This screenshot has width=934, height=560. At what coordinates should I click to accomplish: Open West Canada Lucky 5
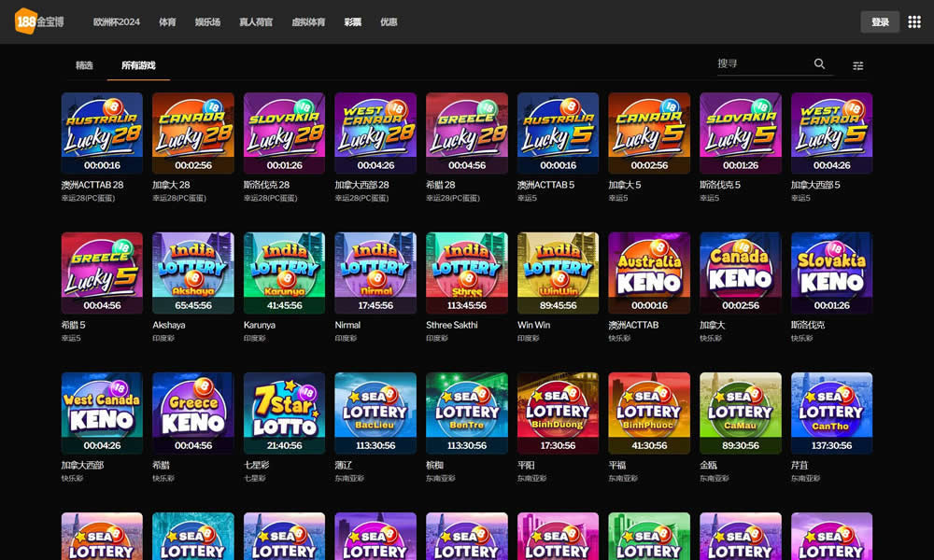831,133
